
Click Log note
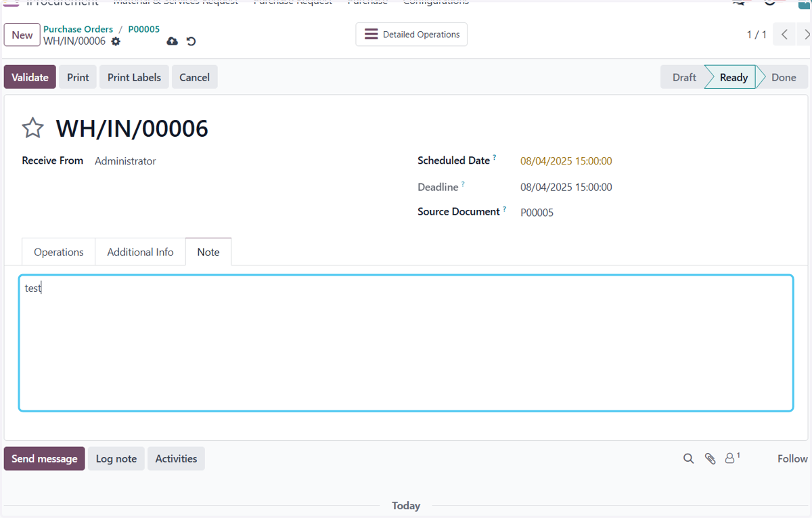click(x=116, y=458)
